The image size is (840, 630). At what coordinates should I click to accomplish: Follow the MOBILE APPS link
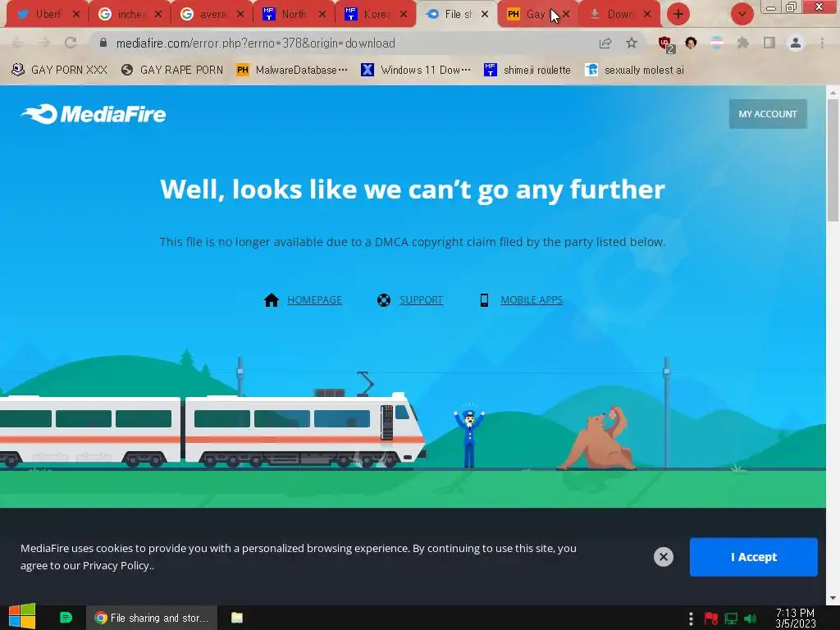click(532, 300)
